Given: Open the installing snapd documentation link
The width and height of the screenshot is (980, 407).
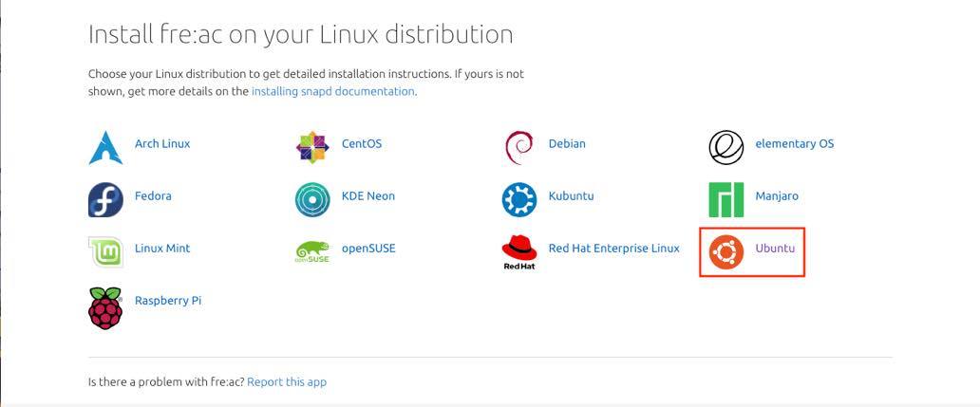Looking at the screenshot, I should pos(332,92).
